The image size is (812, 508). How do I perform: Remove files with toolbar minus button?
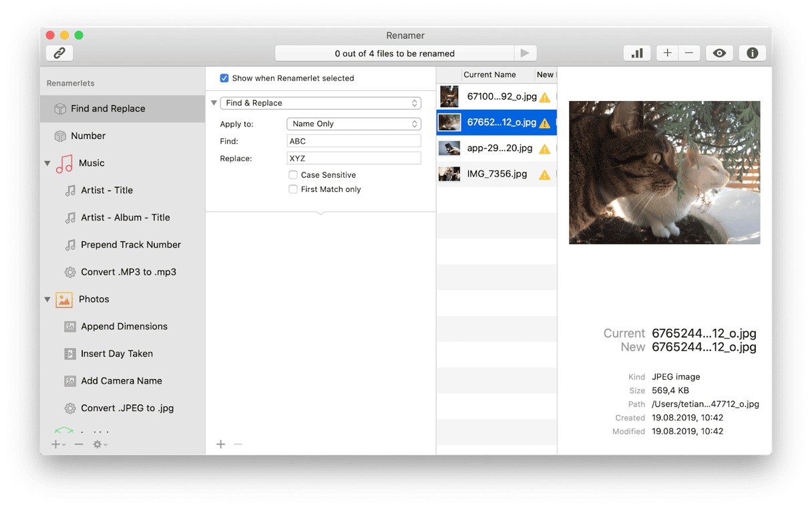[x=689, y=53]
